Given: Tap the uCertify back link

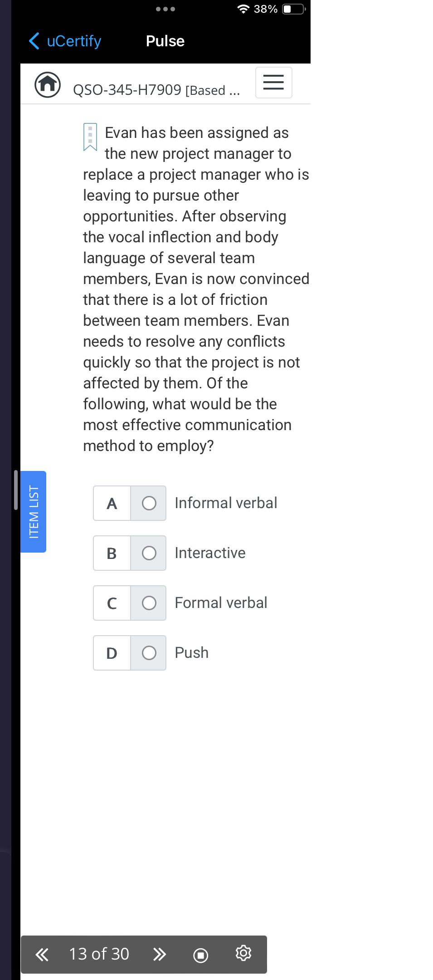Looking at the screenshot, I should (x=73, y=41).
